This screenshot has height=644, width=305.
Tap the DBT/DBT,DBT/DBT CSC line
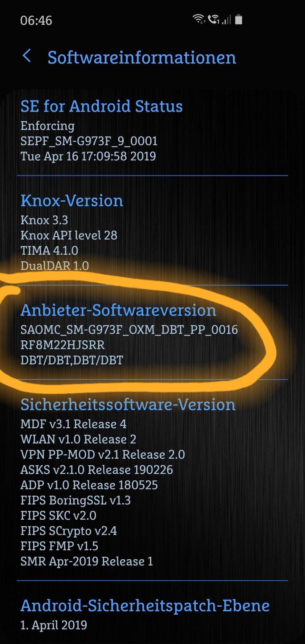72,360
